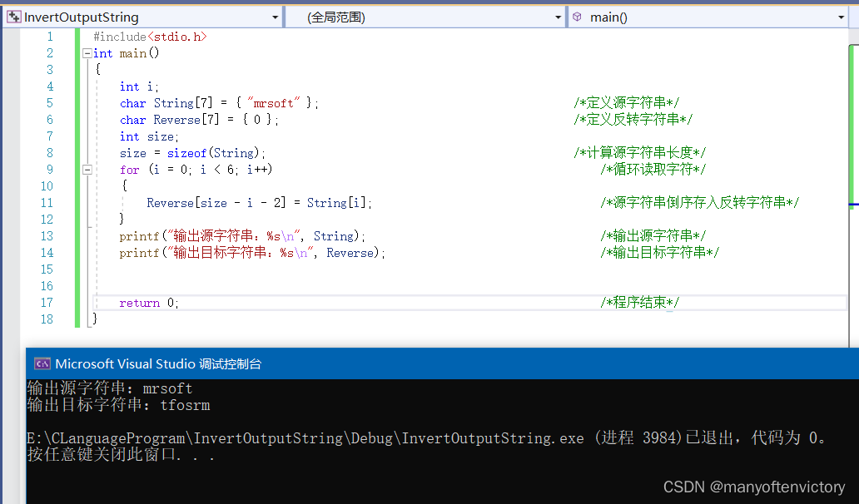Click the int i declaration on line 4
Image resolution: width=859 pixels, height=504 pixels.
pos(139,86)
